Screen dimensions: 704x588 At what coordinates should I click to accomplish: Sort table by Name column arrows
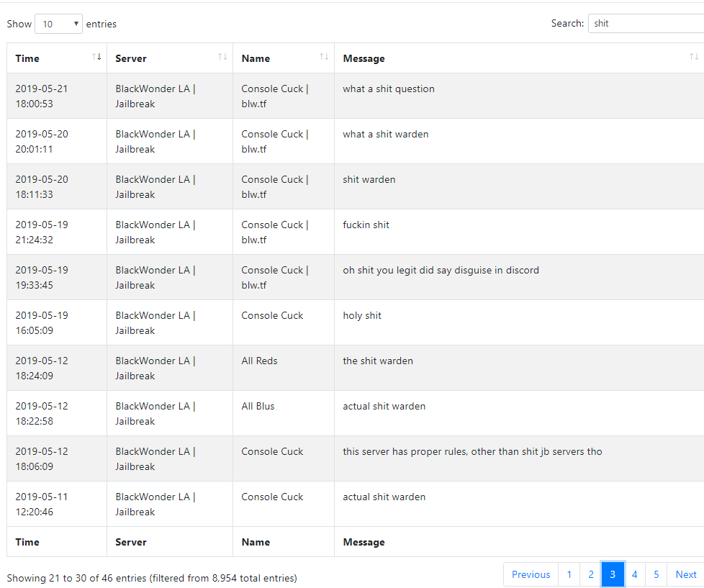[324, 57]
